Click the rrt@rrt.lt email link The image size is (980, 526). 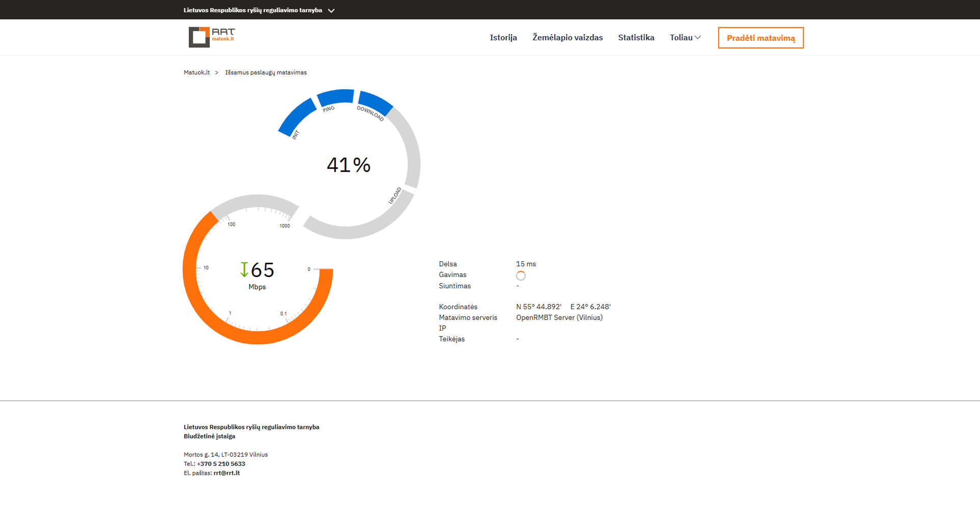point(227,473)
